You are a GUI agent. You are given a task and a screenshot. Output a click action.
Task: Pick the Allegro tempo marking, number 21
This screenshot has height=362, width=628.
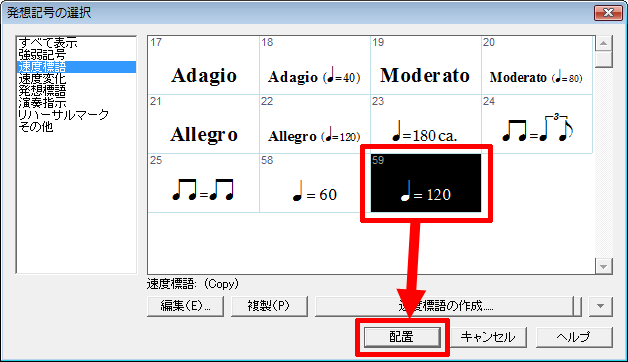click(x=204, y=124)
